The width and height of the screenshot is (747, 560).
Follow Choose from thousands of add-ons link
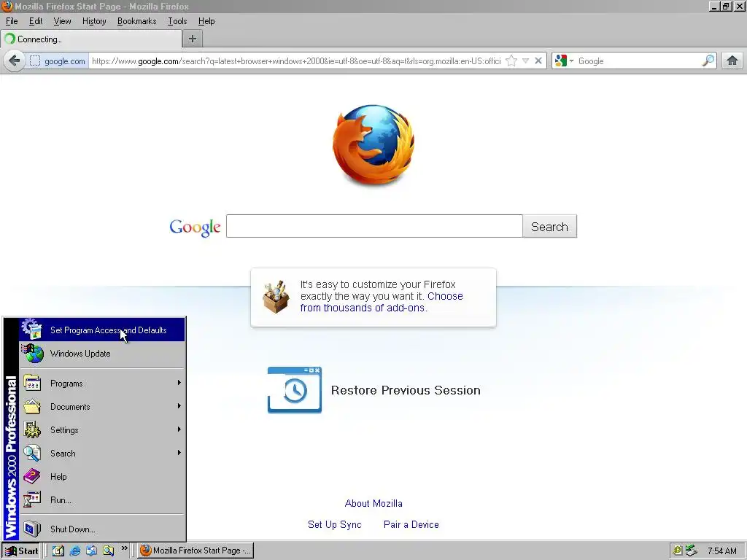point(381,302)
